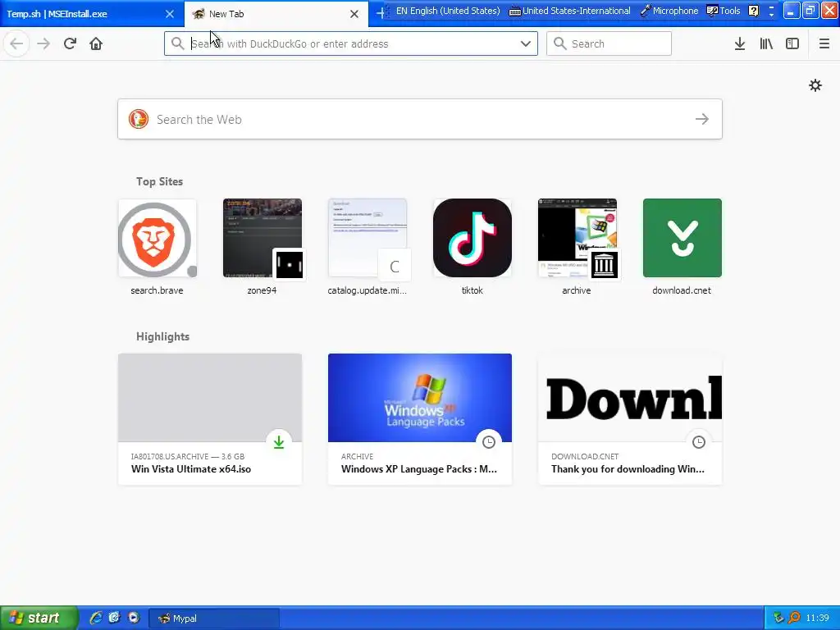
Task: Open new tab preferences gear
Action: coord(815,85)
